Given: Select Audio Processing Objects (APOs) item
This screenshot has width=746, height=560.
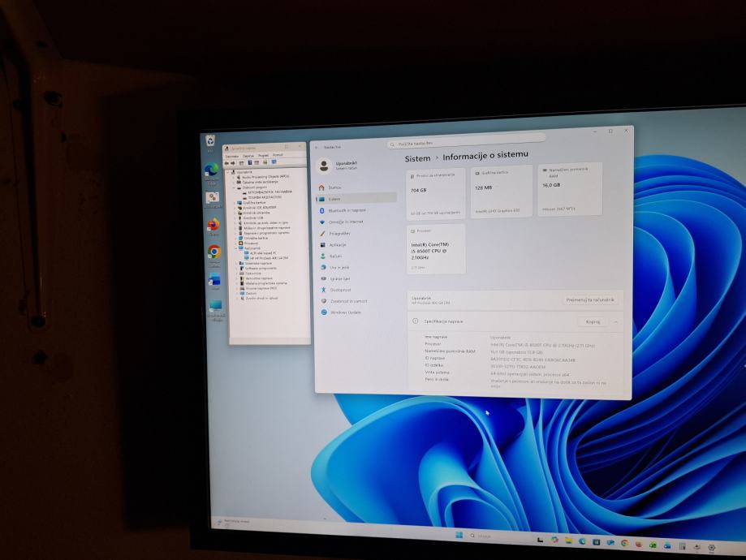Looking at the screenshot, I should [265, 176].
